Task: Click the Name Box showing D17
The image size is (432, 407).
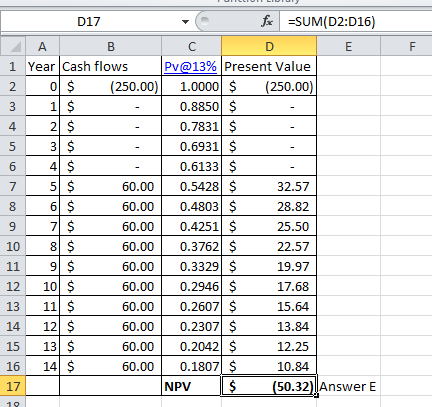Action: tap(89, 22)
